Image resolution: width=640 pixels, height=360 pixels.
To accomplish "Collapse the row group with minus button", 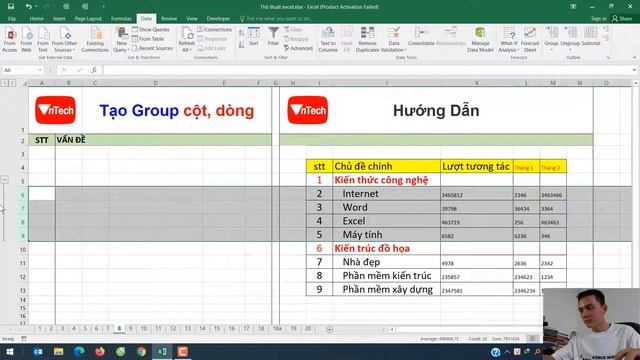I will click(4, 179).
